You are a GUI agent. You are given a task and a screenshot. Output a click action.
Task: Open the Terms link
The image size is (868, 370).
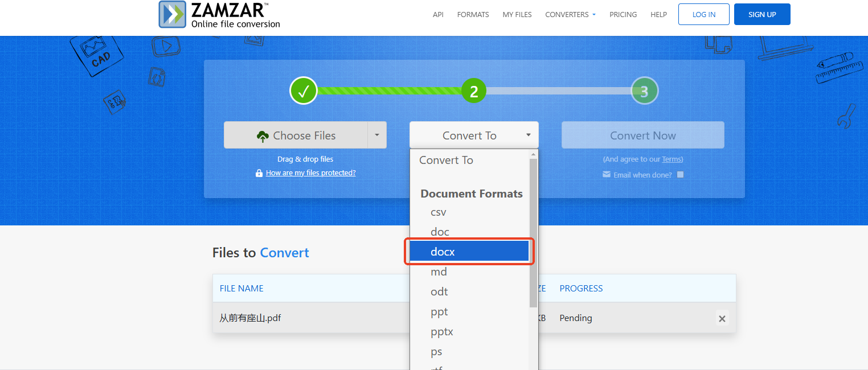(672, 159)
